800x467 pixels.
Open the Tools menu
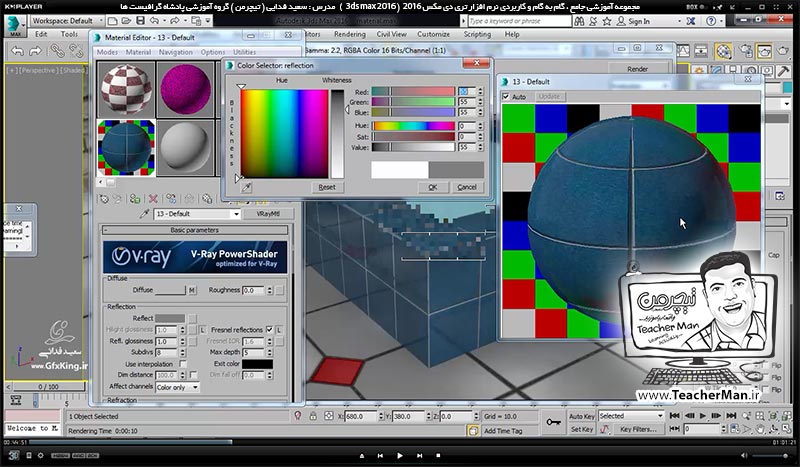tap(69, 34)
